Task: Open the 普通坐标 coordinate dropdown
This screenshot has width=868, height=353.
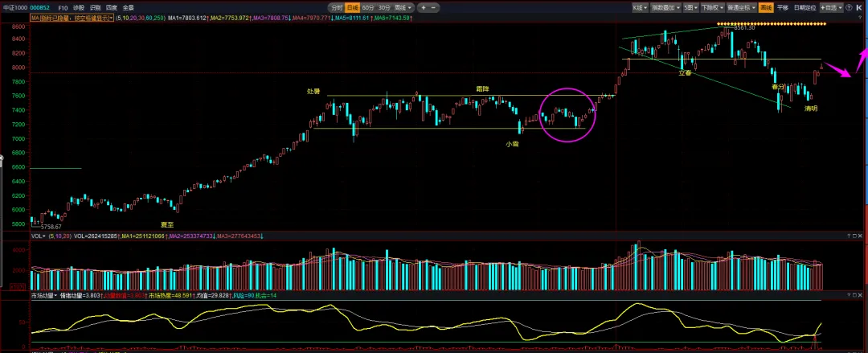Action: point(741,8)
